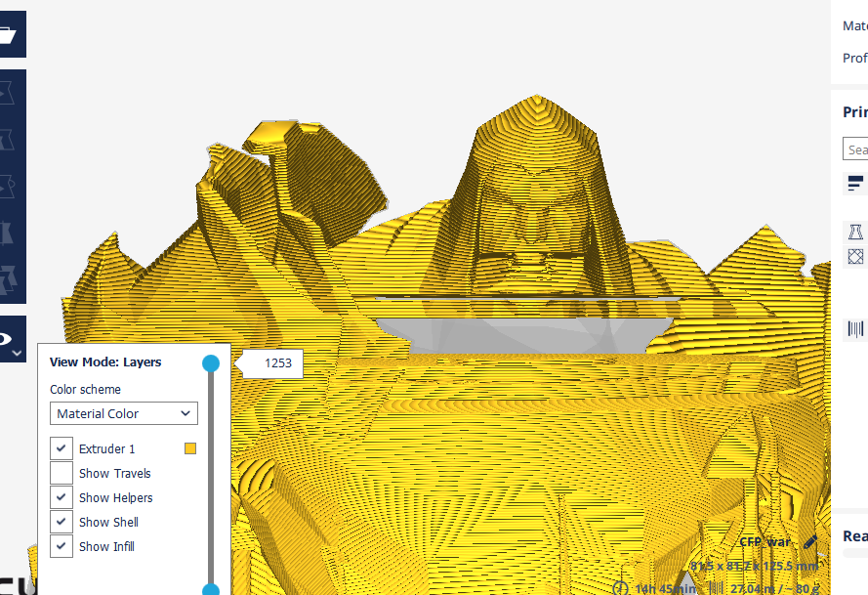The width and height of the screenshot is (868, 595).
Task: Open a file with the folder icon
Action: 8,34
